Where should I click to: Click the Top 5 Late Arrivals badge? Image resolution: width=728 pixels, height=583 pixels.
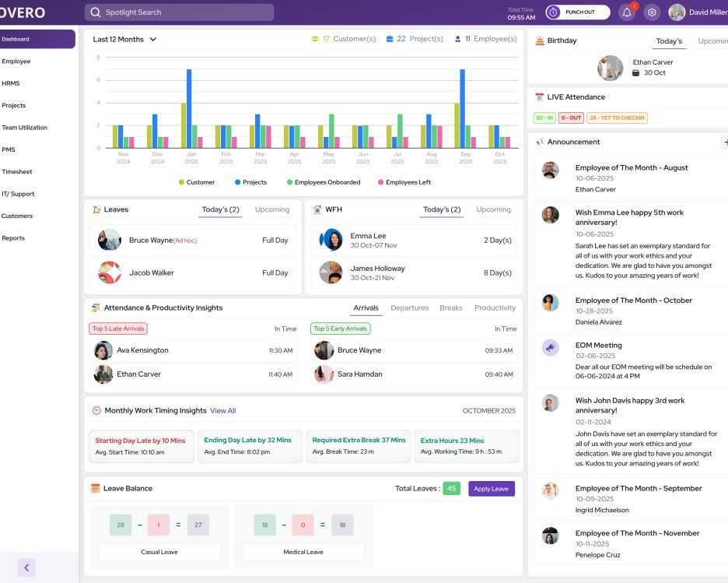pos(118,329)
